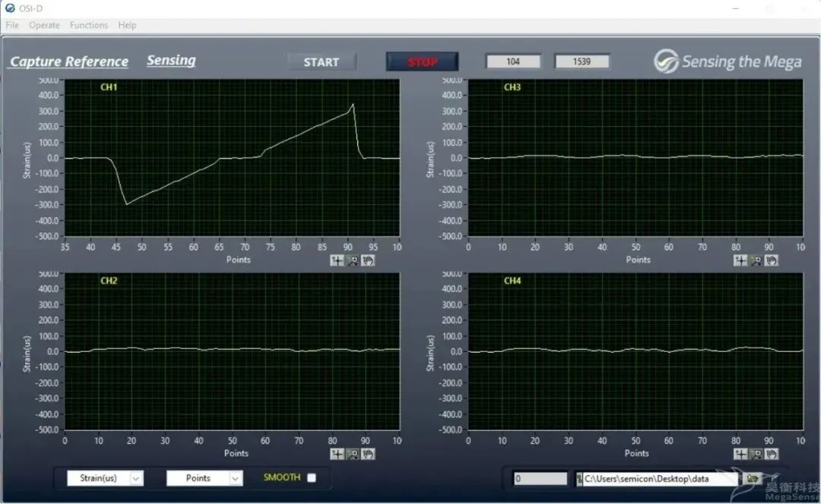Screen dimensions: 821x504
Task: Select the CH2 graph zoom magnifier tool
Action: 353,454
